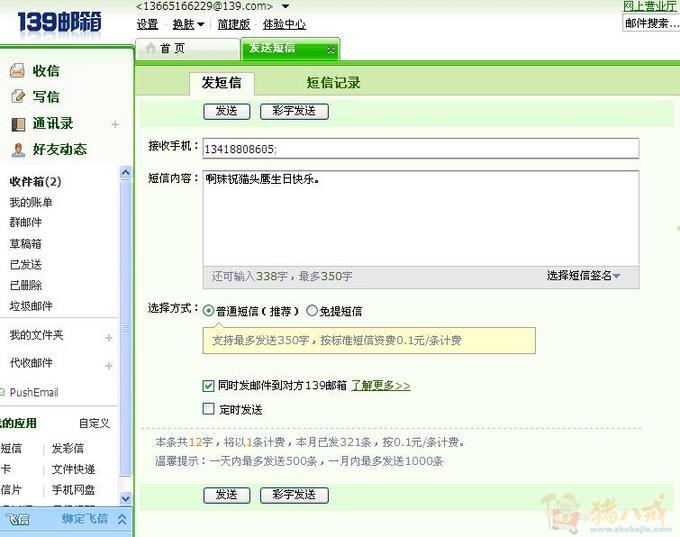Image resolution: width=680 pixels, height=537 pixels.
Task: Open the account email dropdown arrow
Action: 285,6
